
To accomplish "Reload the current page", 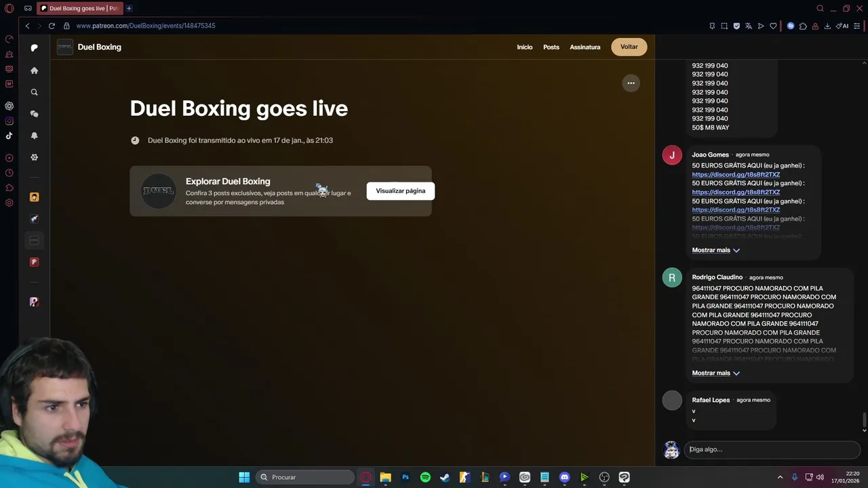I will [52, 26].
